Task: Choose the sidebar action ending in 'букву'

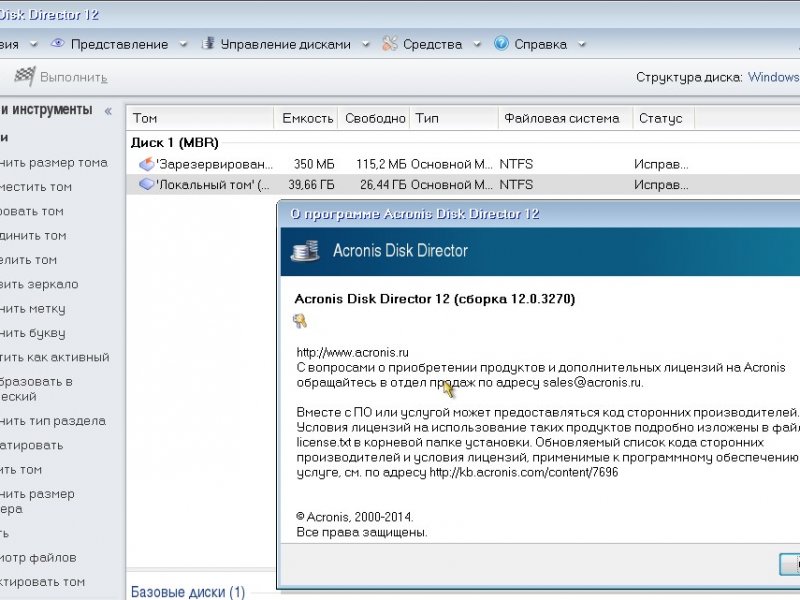Action: click(33, 334)
